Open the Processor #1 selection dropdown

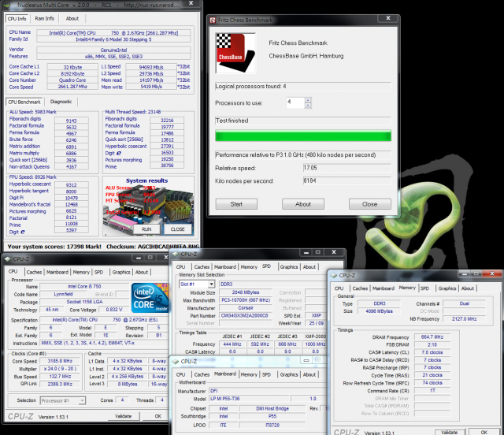(82, 400)
